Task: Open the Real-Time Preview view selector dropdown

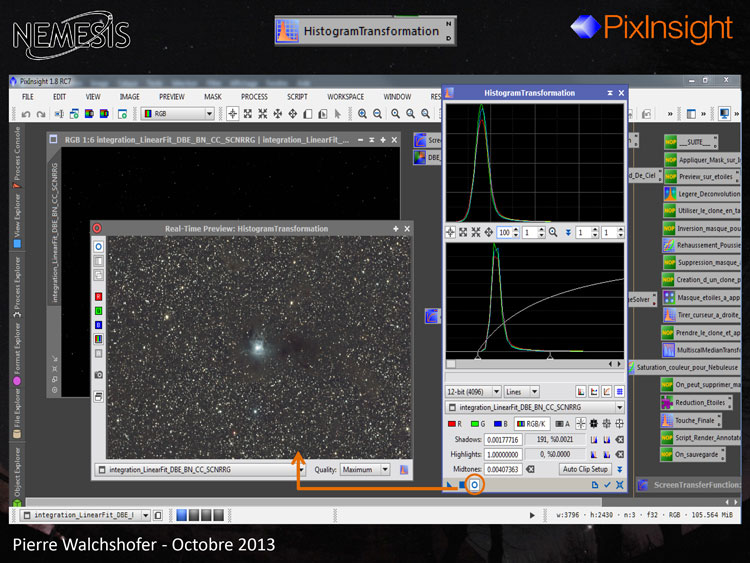Action: tap(200, 470)
